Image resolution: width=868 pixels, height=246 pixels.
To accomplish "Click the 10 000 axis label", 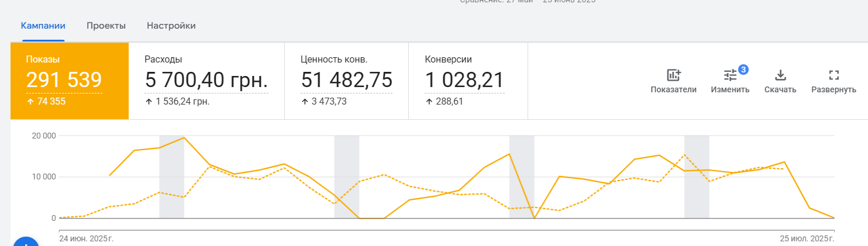I will click(43, 177).
